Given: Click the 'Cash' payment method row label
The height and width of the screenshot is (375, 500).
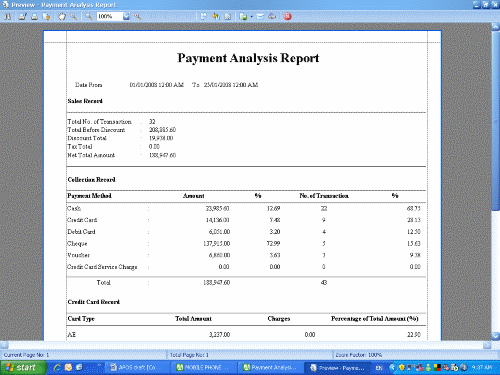Looking at the screenshot, I should click(74, 209).
